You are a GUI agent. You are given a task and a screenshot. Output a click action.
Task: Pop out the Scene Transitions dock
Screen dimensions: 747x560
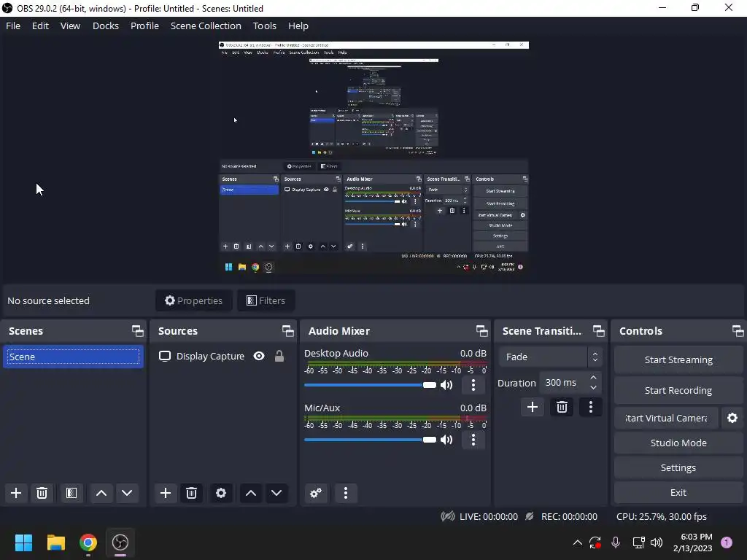click(x=598, y=331)
